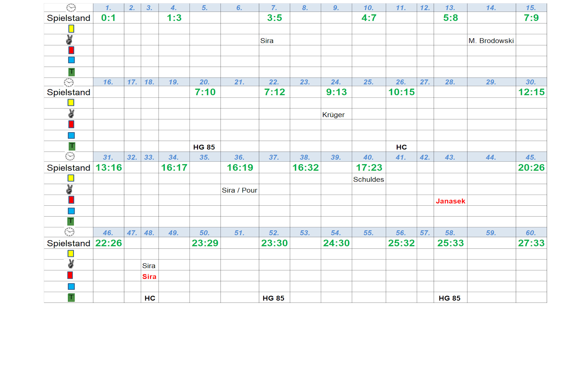Click the two-minute hand icon in Sira / Pour row
Screen dimensions: 586x392
pyautogui.click(x=70, y=189)
